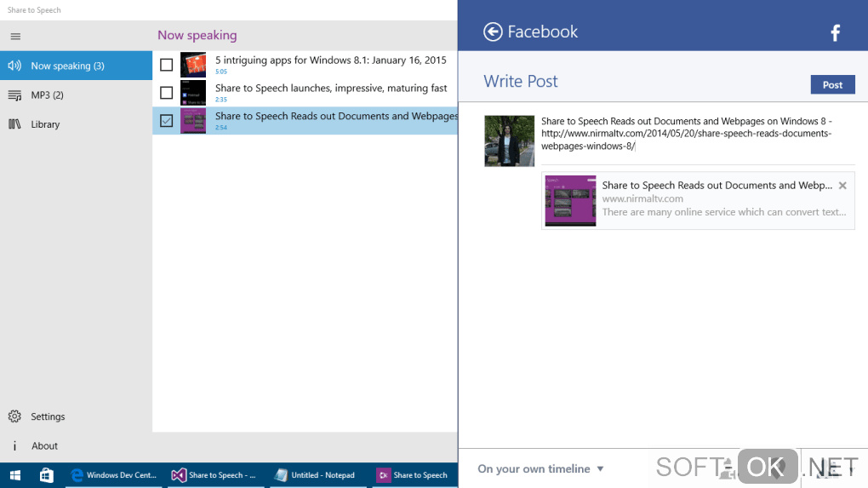Click the Facebook logo icon
The width and height of the screenshot is (868, 488).
point(836,32)
